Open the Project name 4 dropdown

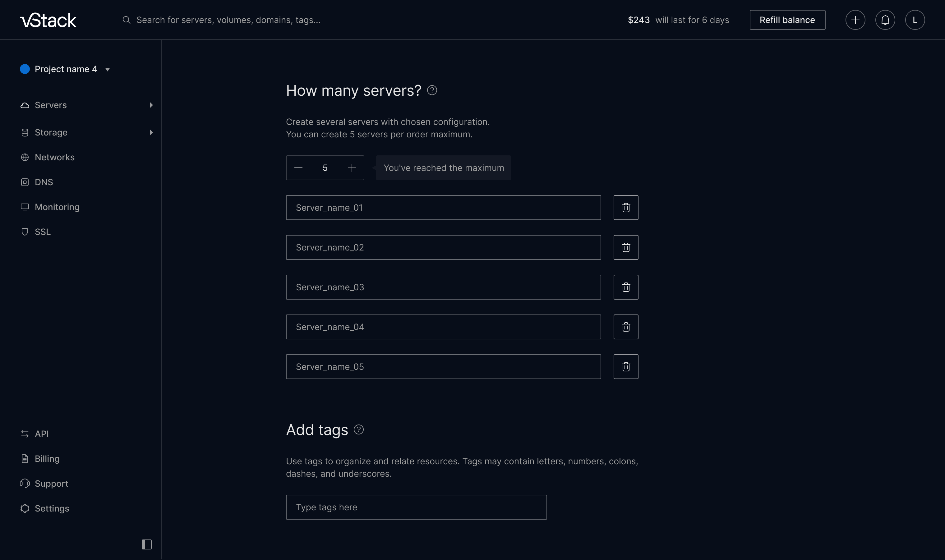coord(107,69)
